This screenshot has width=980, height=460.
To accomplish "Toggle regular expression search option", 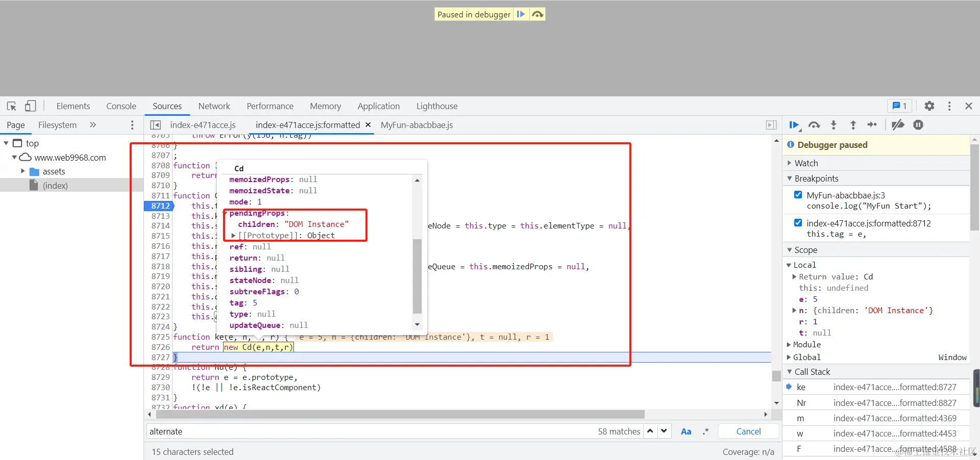I will pyautogui.click(x=705, y=431).
